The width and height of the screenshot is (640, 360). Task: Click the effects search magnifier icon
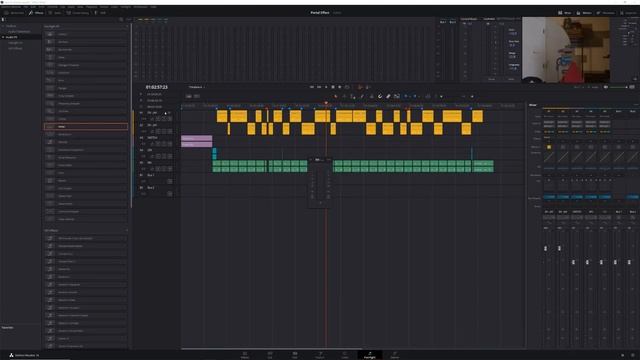click(x=121, y=19)
